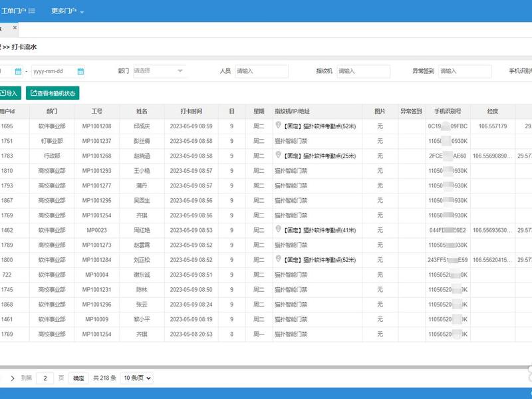
Task: Click the page number jump field
Action: tap(45, 378)
